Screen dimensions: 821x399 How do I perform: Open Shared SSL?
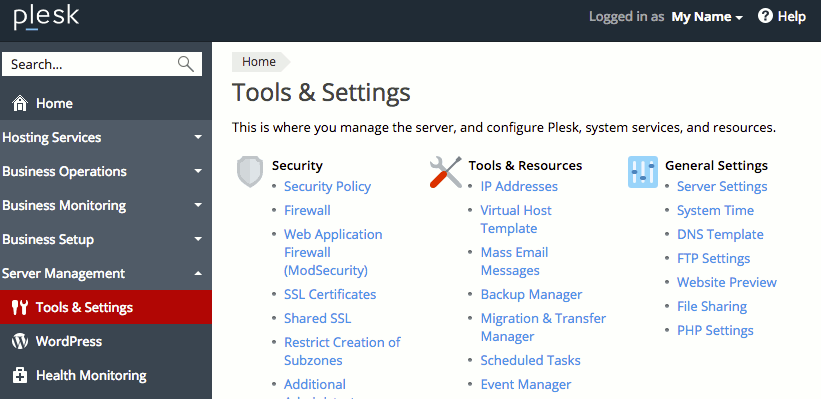317,318
